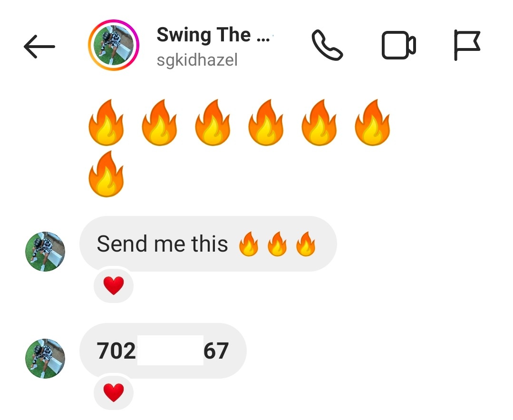Click the white redacted area in number
The image size is (513, 420).
[x=171, y=350]
